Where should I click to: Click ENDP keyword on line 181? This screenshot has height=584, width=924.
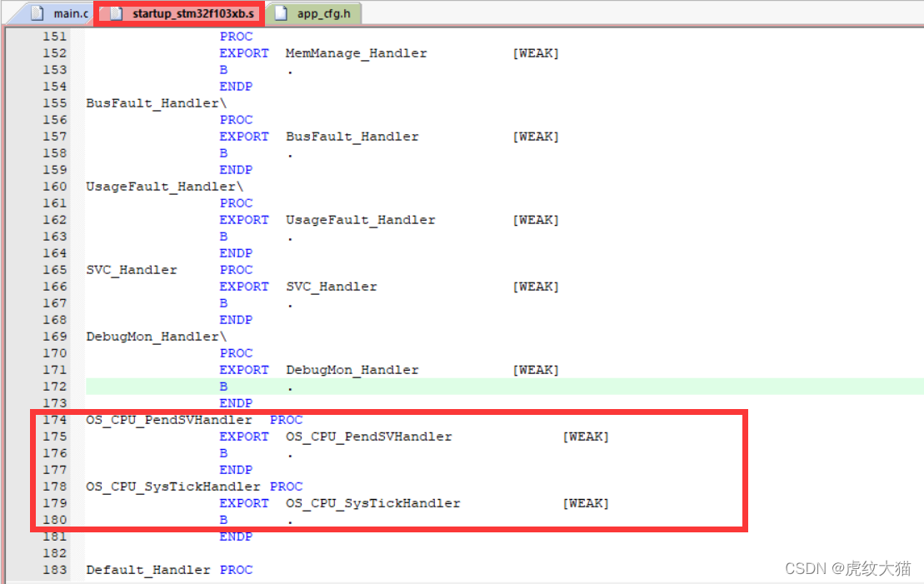coord(236,537)
